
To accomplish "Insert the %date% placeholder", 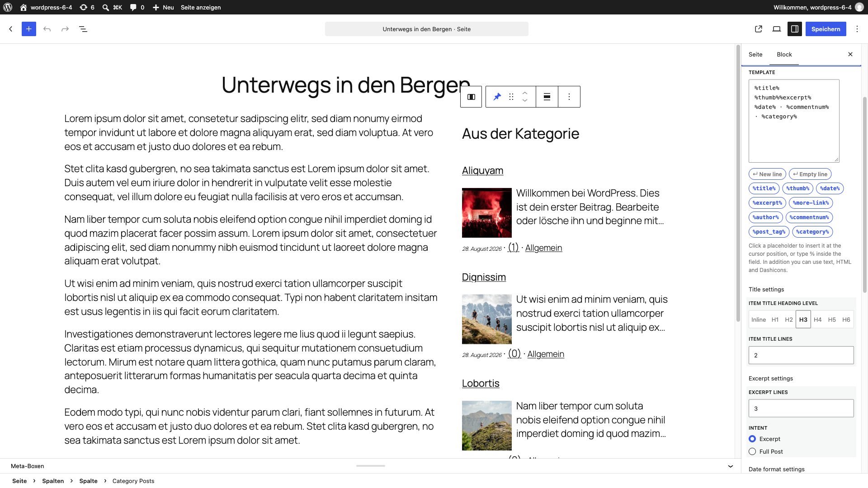I will point(830,188).
